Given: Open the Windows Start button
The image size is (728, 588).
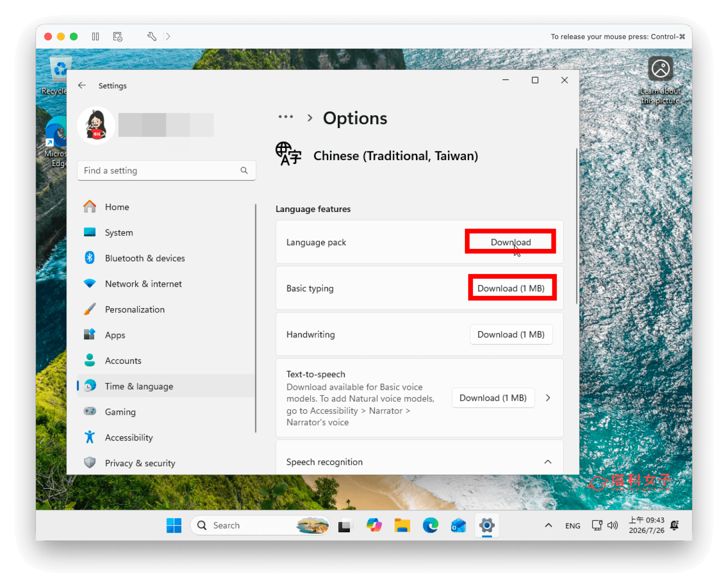Looking at the screenshot, I should [x=174, y=525].
